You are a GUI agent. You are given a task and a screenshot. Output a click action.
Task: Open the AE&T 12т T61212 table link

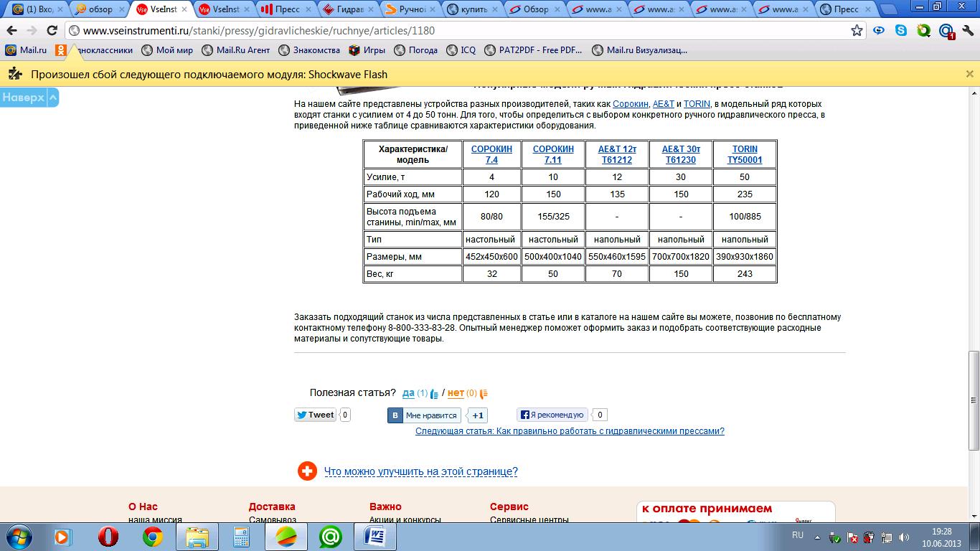(x=617, y=154)
